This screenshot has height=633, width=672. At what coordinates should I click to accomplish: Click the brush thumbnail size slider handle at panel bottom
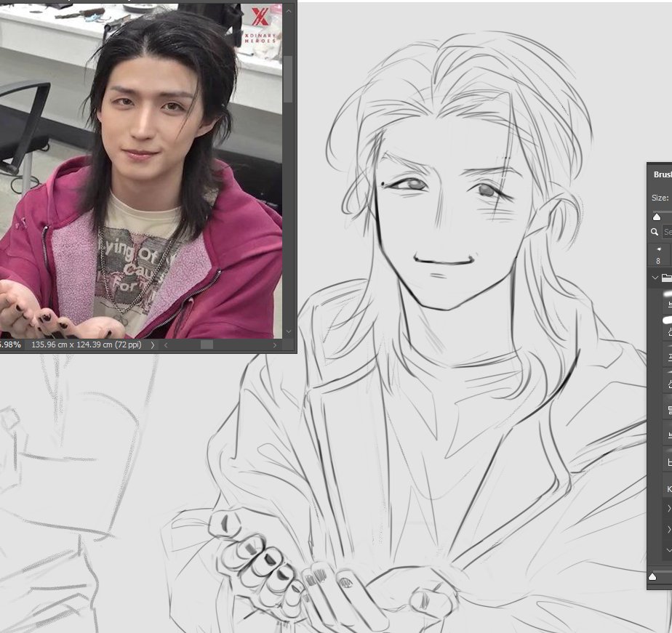[652, 577]
